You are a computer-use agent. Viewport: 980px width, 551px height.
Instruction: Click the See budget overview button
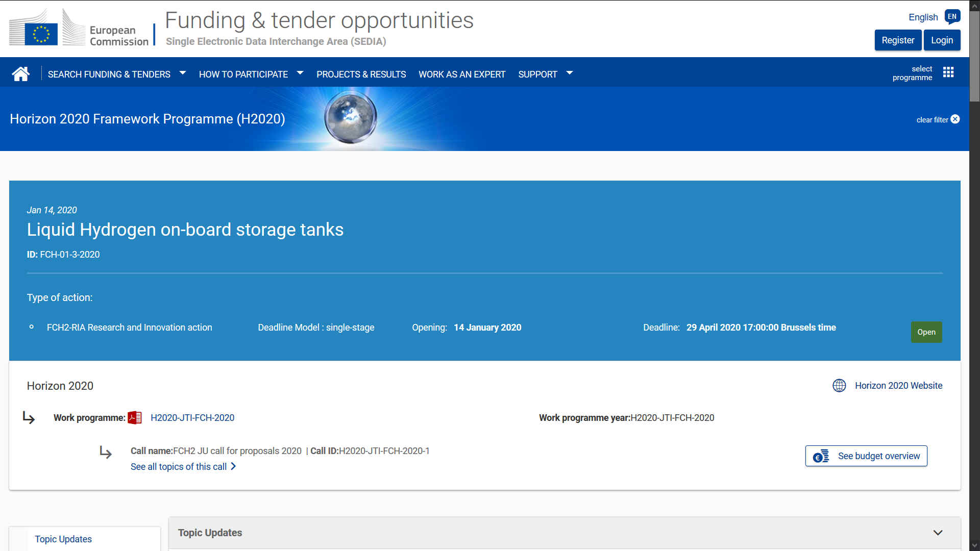(x=866, y=456)
